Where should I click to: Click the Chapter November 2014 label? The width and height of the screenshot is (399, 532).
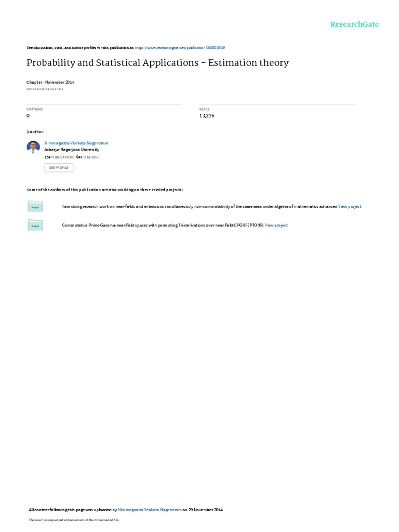pos(50,82)
